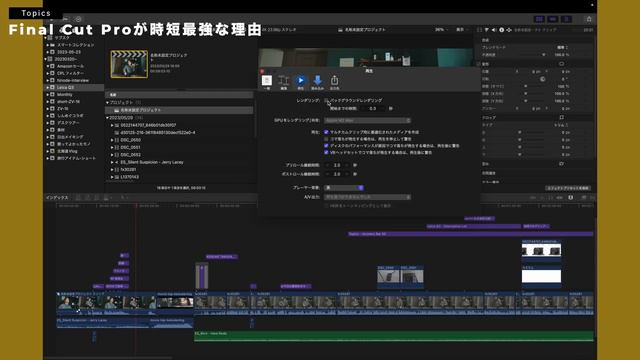The height and width of the screenshot is (360, 640).
Task: Open the A/V output dropdown
Action: (367, 197)
